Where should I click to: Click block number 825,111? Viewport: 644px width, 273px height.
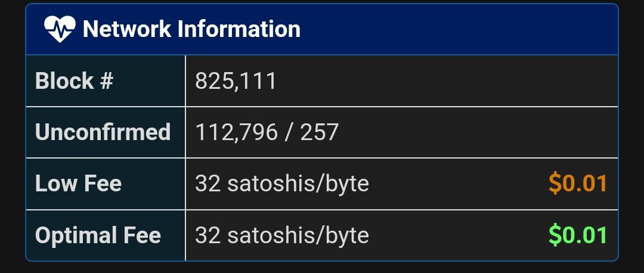pos(236,81)
